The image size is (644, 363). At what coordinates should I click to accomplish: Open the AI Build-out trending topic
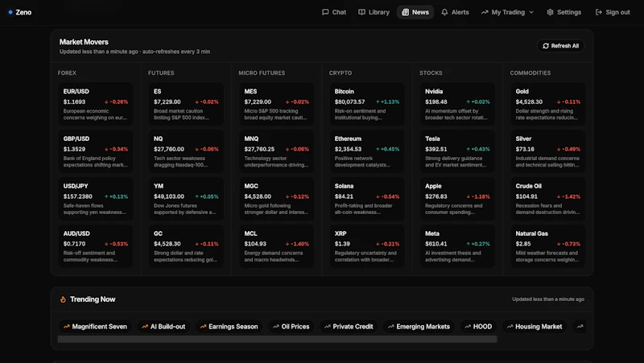tap(163, 327)
